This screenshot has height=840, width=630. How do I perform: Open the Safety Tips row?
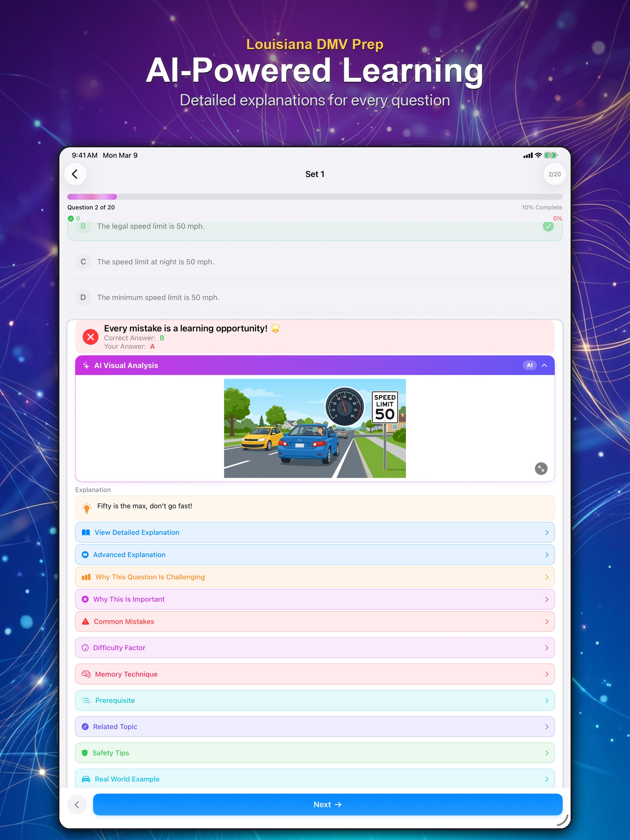coord(315,753)
